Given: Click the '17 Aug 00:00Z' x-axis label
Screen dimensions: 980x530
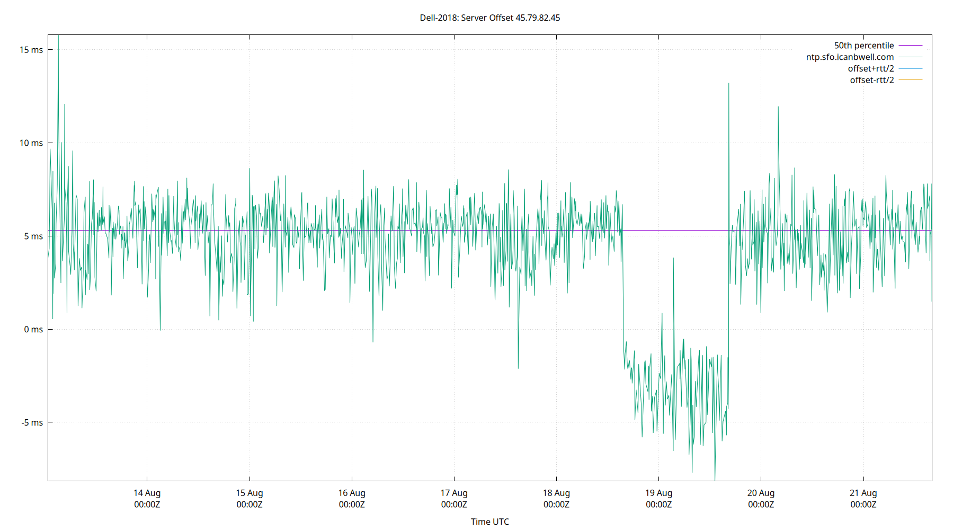Looking at the screenshot, I should (454, 499).
